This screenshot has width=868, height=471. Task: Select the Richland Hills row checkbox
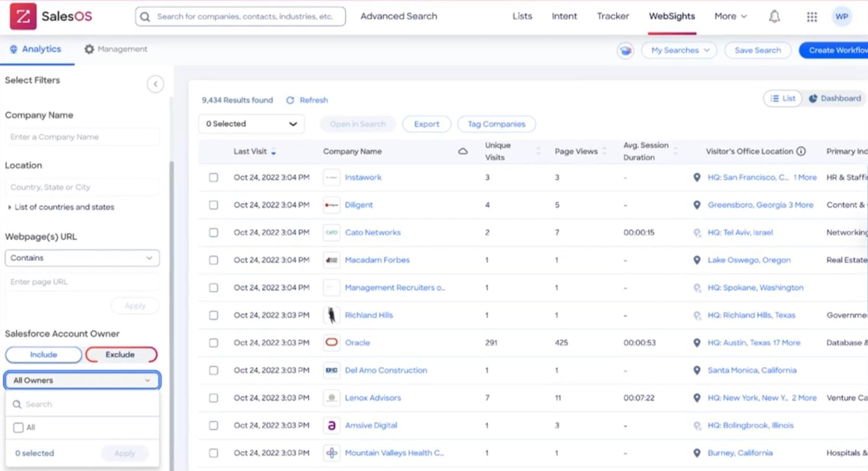click(x=214, y=315)
